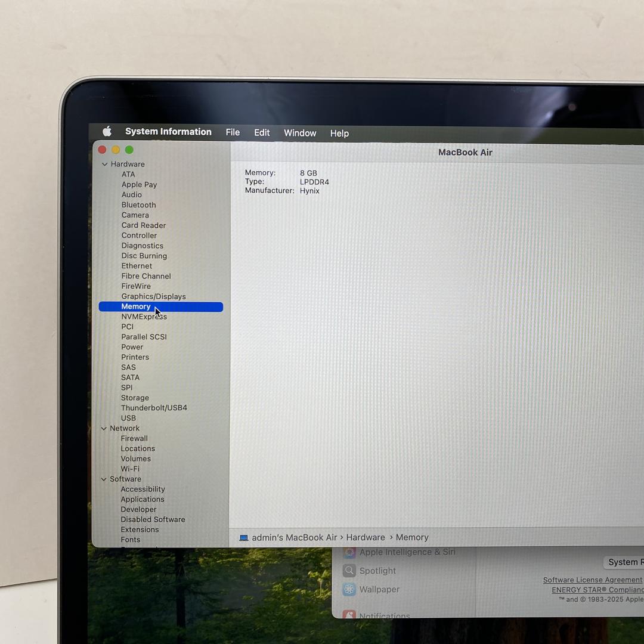Open Apple Intelligence & Siri in System Settings
This screenshot has width=644, height=644.
coord(399,552)
